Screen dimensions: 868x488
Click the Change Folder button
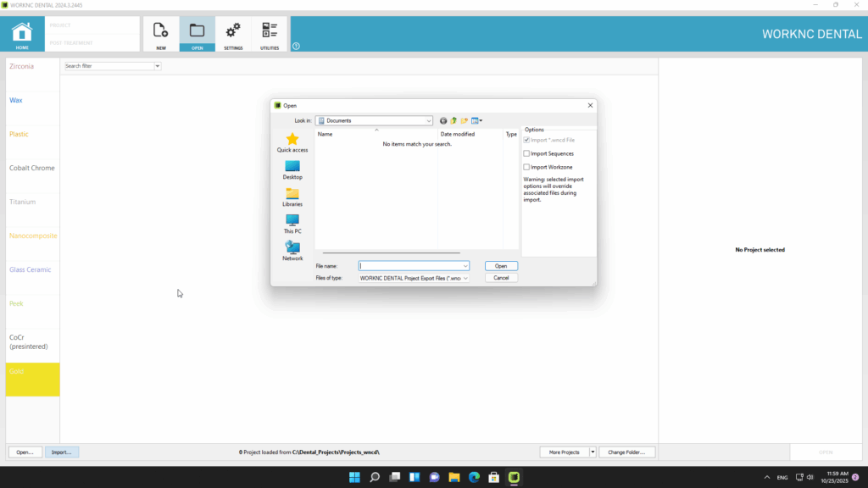click(x=627, y=452)
